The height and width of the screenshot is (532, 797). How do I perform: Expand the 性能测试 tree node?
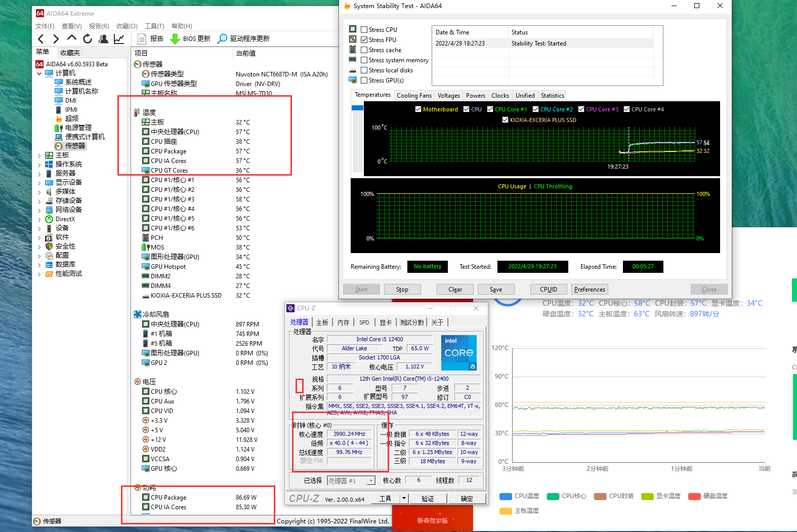pos(39,274)
